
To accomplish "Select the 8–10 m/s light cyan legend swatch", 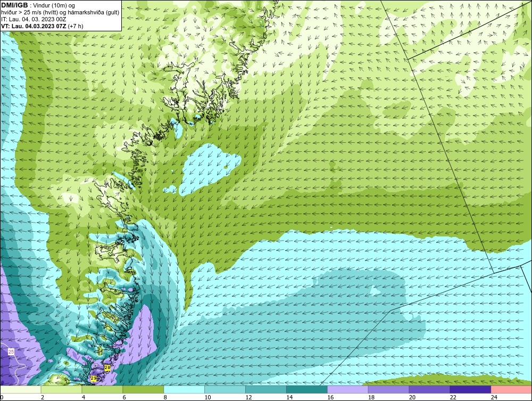I will 184,389.
